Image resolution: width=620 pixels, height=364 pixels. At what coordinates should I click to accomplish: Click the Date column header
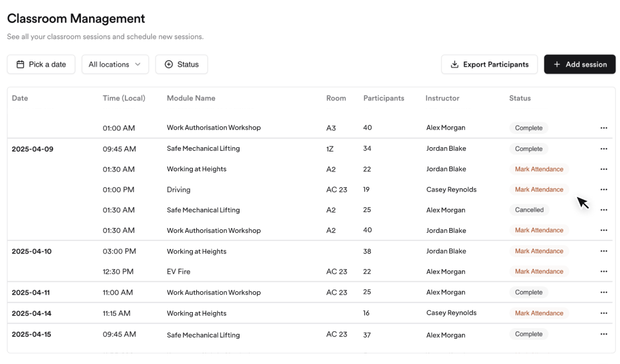(x=20, y=98)
